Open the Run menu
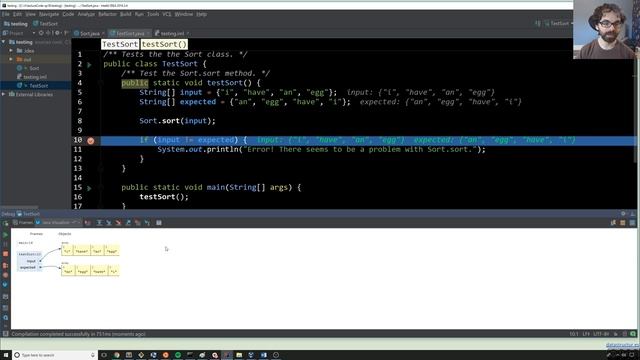 pyautogui.click(x=139, y=14)
